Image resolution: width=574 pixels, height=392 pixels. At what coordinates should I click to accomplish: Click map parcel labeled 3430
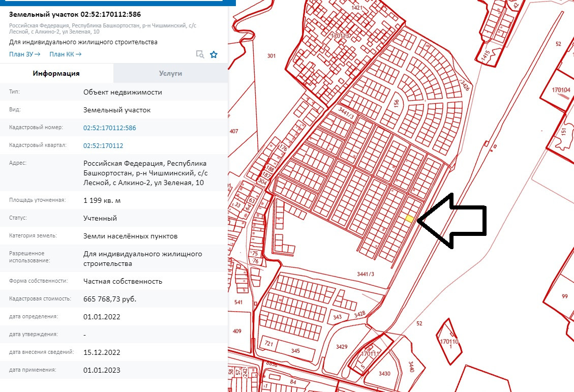pos(384,373)
